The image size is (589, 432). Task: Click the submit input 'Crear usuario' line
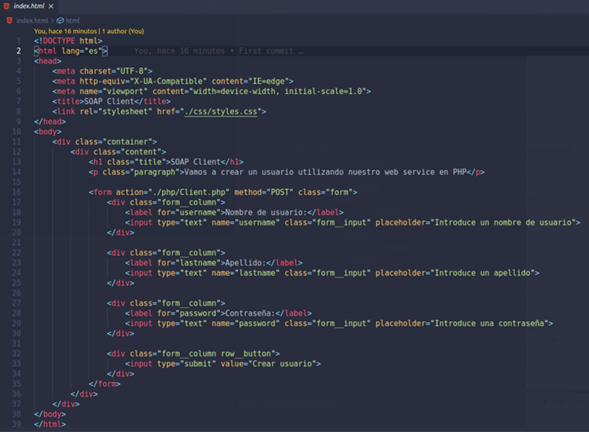[x=223, y=364]
